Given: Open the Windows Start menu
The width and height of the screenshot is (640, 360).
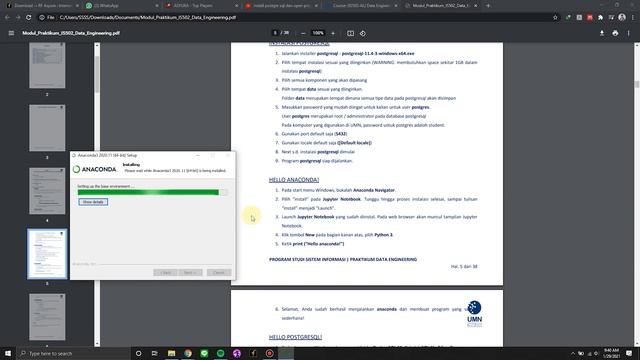Looking at the screenshot, I should 8,353.
